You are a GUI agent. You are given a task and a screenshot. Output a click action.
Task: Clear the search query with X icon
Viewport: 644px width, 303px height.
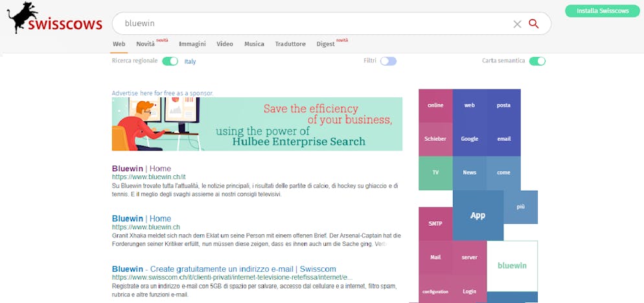coord(517,24)
